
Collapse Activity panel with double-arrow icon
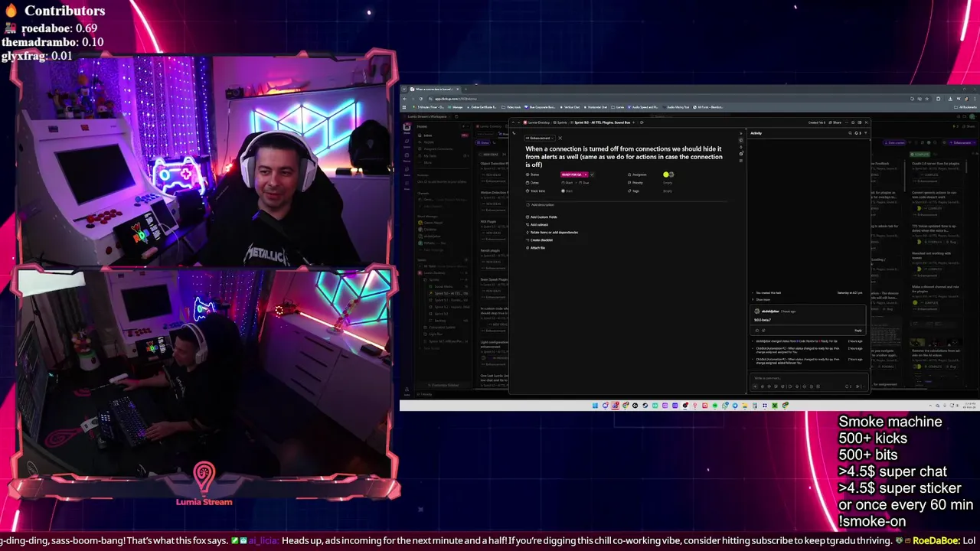click(x=740, y=133)
